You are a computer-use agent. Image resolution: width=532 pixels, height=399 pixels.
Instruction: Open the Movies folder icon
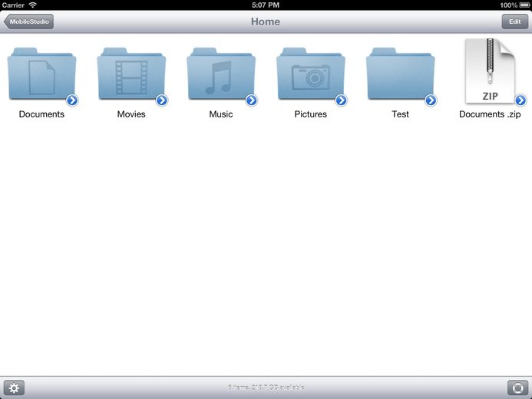pos(131,74)
